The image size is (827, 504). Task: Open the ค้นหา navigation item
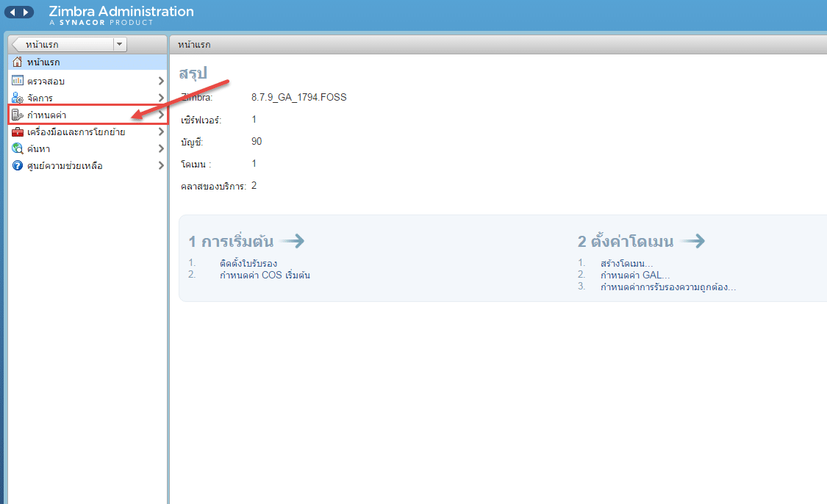click(x=87, y=148)
